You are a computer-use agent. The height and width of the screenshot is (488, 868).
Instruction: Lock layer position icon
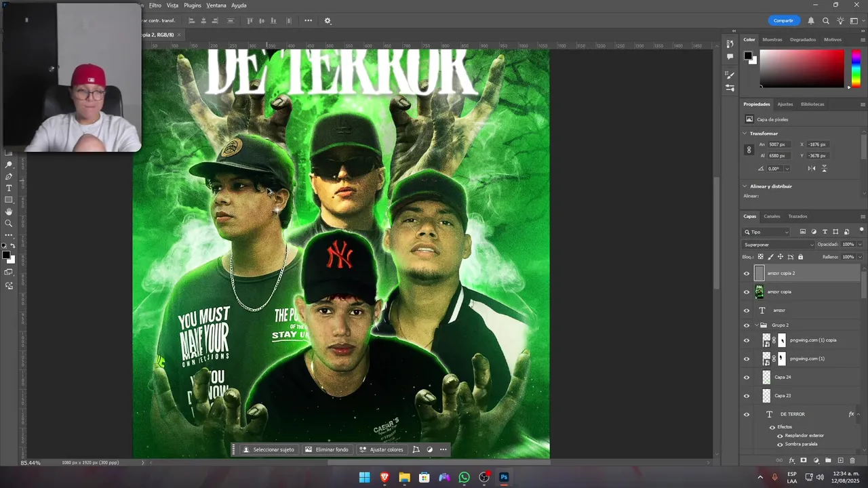tap(781, 257)
